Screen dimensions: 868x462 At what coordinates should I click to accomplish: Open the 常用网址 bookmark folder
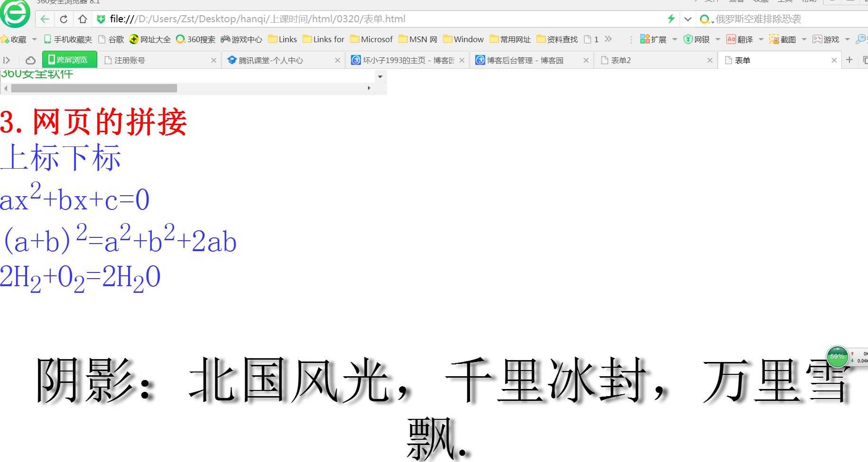510,39
